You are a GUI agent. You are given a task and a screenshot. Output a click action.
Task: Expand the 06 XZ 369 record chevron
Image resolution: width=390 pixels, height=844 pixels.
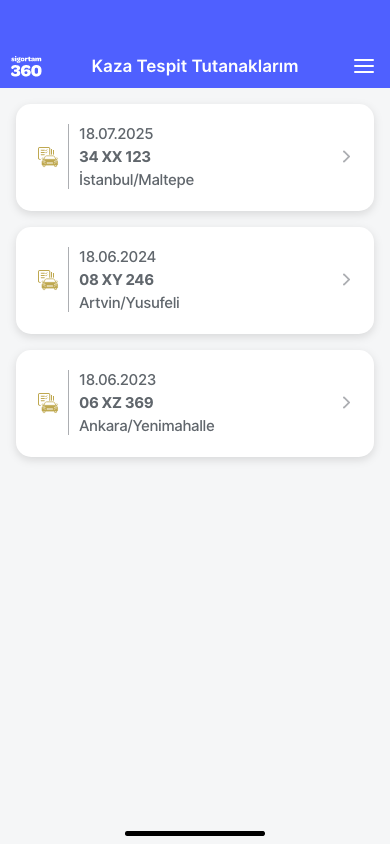click(346, 403)
